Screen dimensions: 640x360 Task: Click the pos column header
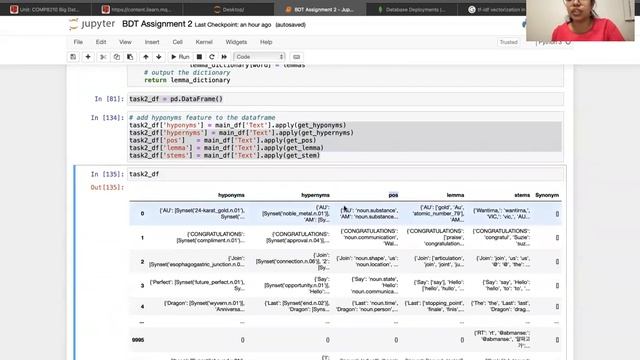[x=393, y=195]
